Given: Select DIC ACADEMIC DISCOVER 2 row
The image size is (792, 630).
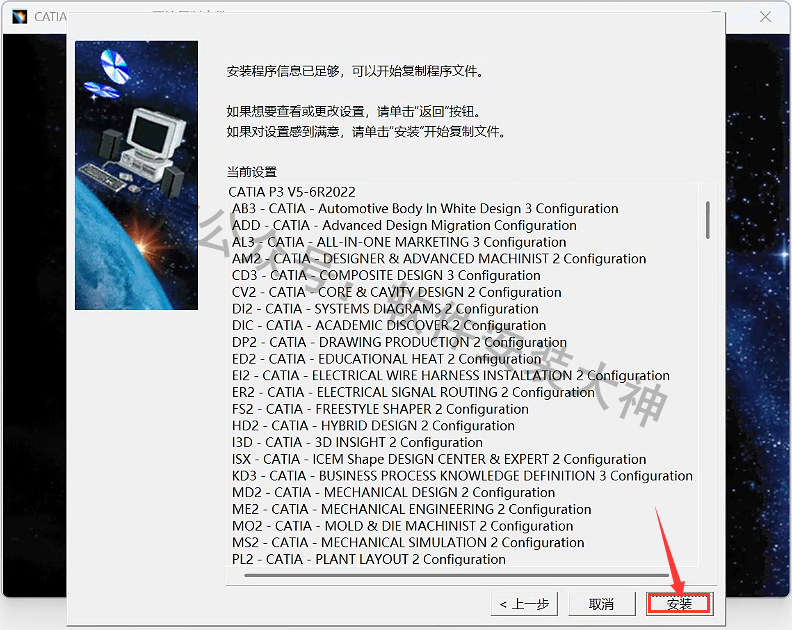Looking at the screenshot, I should (389, 325).
